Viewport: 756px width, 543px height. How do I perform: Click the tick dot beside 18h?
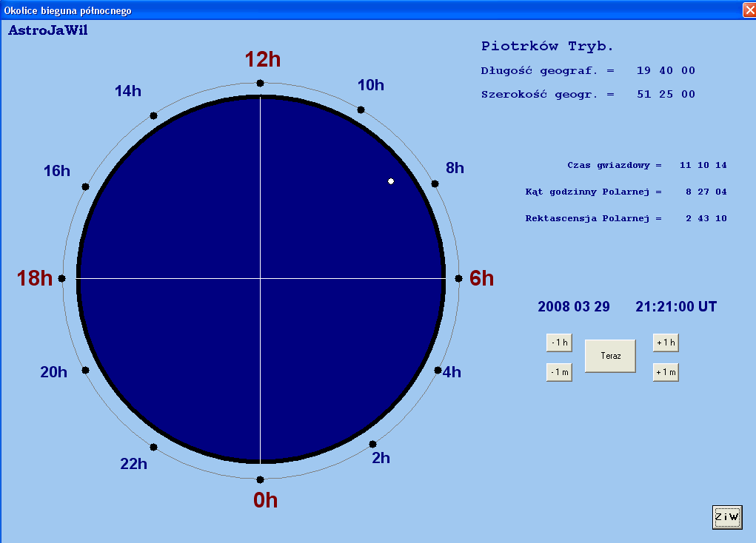point(61,278)
